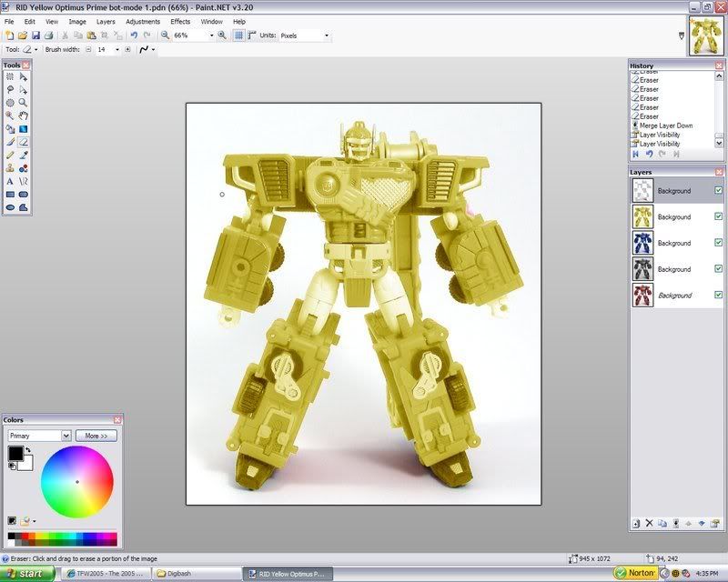
Task: Switch to the TFW2005 taskbar window
Action: point(106,574)
